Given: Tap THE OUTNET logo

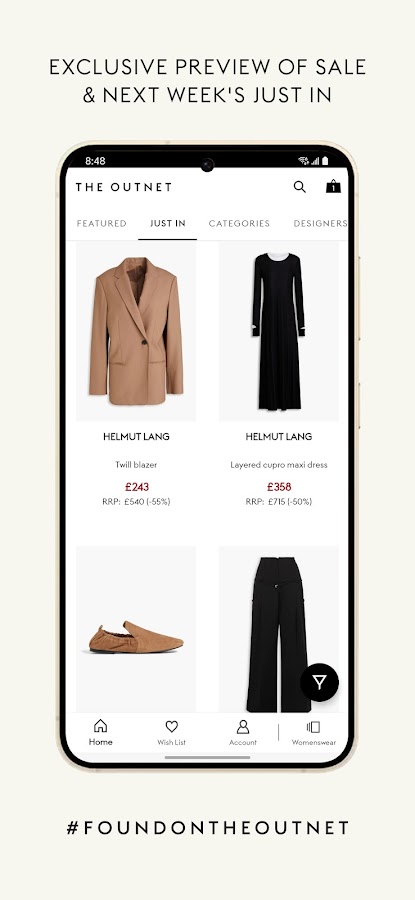Looking at the screenshot, I should click(x=123, y=187).
